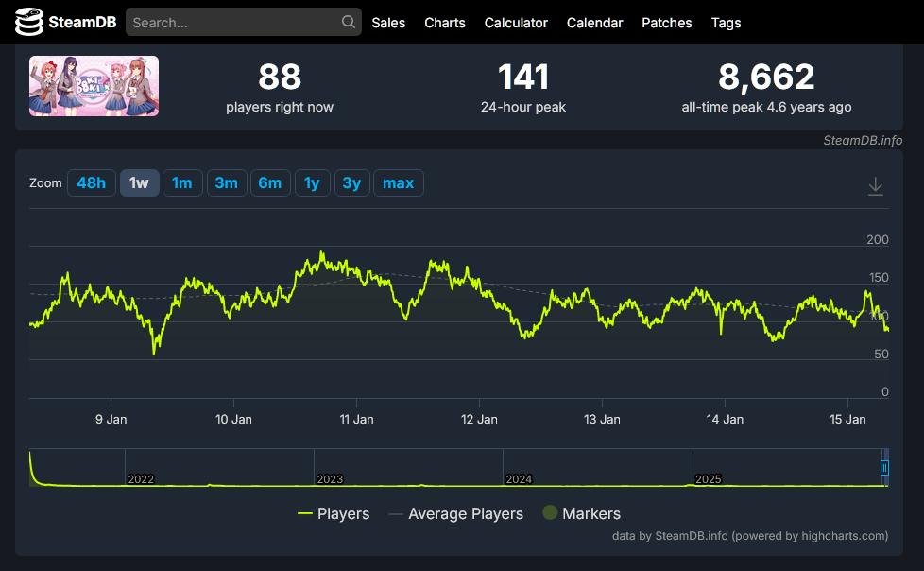The width and height of the screenshot is (924, 571).
Task: Click the 2025 marker in navigator
Action: 709,479
